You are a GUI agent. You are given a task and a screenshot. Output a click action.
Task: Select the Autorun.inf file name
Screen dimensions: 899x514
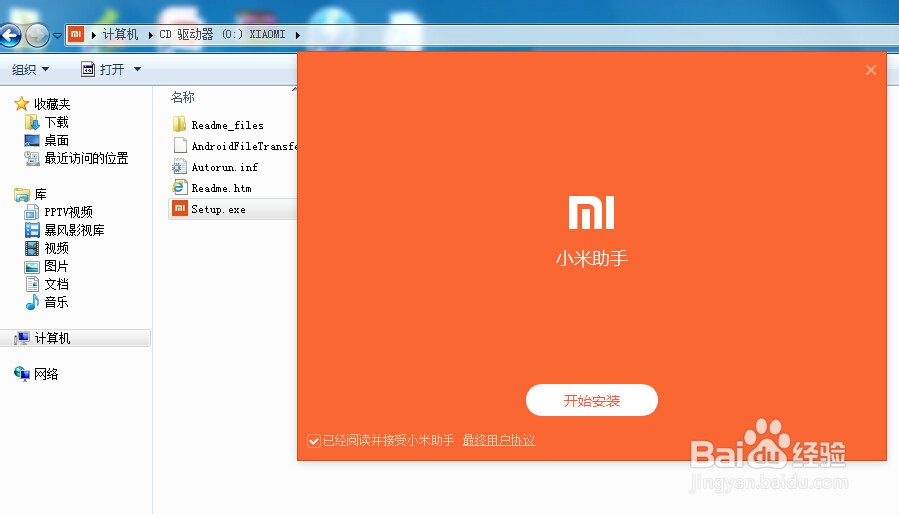tap(225, 167)
